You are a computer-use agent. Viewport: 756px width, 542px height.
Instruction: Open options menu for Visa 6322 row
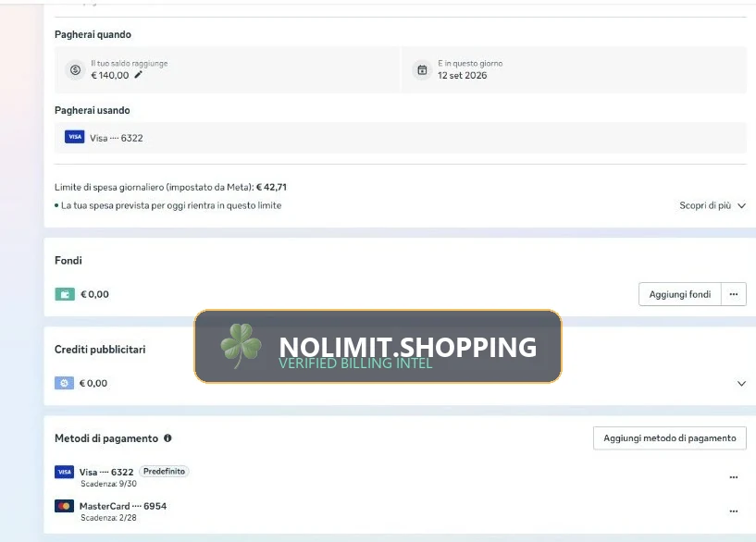coord(734,477)
